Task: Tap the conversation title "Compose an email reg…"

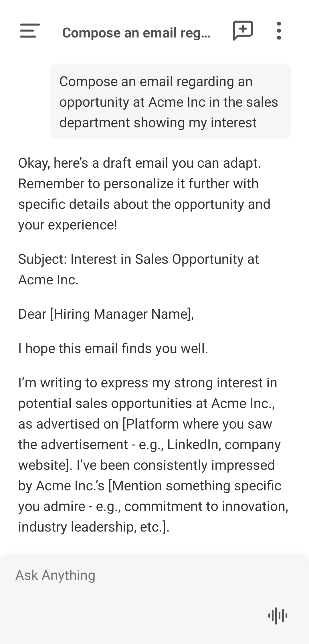Action: click(136, 33)
